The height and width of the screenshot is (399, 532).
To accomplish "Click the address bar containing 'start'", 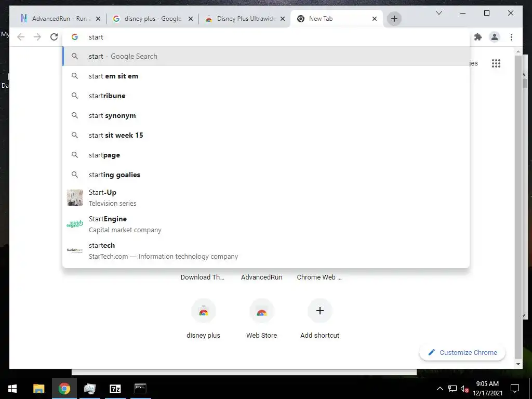I will point(267,37).
